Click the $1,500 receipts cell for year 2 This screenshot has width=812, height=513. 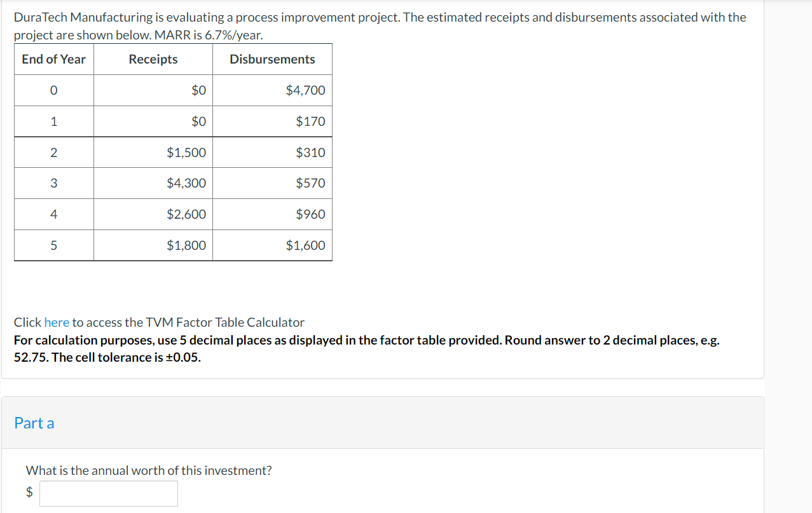(x=186, y=152)
